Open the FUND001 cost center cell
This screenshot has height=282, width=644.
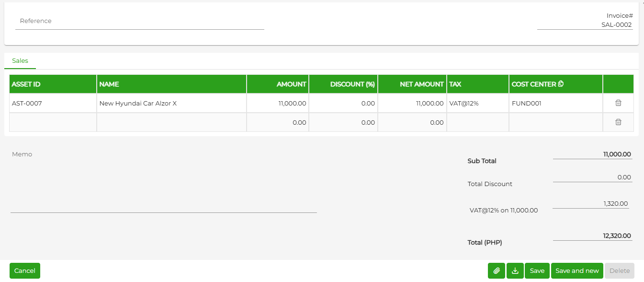pyautogui.click(x=556, y=103)
